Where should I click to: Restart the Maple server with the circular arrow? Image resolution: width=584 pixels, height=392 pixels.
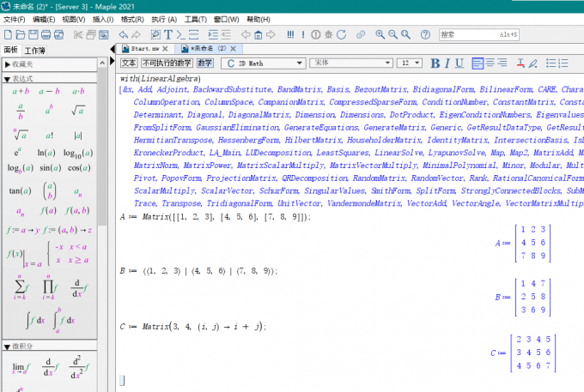pyautogui.click(x=341, y=34)
